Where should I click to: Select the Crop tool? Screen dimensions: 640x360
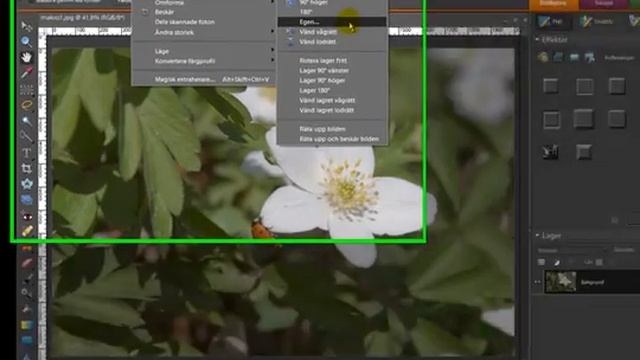tap(27, 168)
